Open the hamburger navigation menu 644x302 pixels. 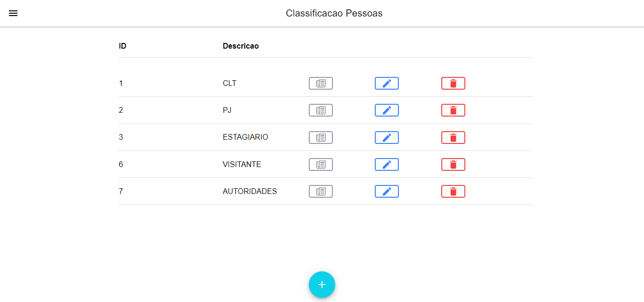(x=13, y=13)
